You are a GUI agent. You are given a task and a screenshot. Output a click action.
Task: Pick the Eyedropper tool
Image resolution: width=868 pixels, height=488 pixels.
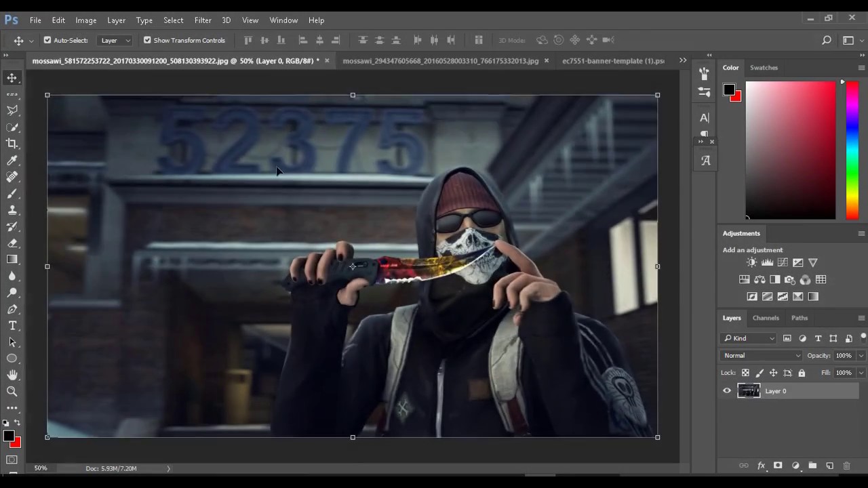coord(12,161)
